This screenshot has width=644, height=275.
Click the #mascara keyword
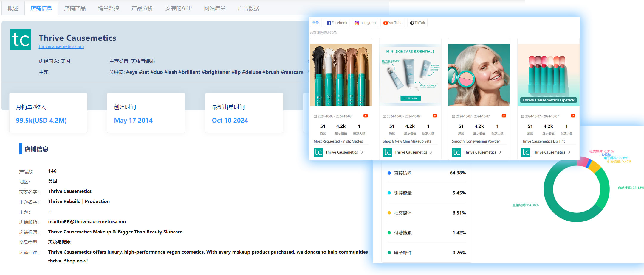click(x=292, y=72)
